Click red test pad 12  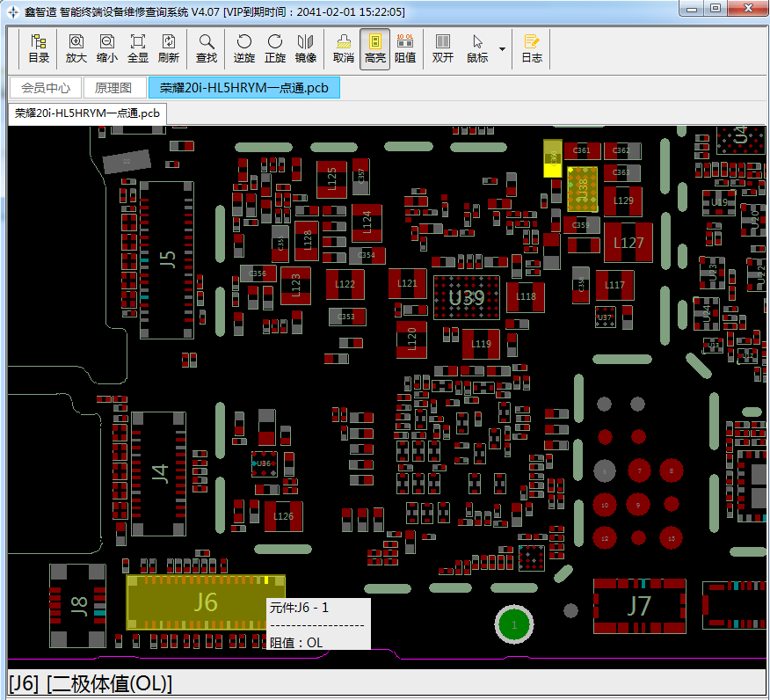(605, 538)
